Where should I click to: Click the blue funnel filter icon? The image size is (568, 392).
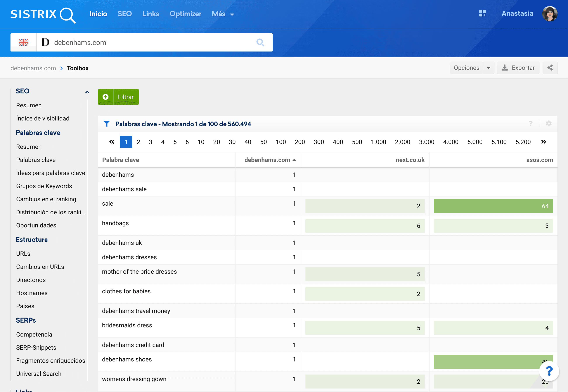point(106,124)
